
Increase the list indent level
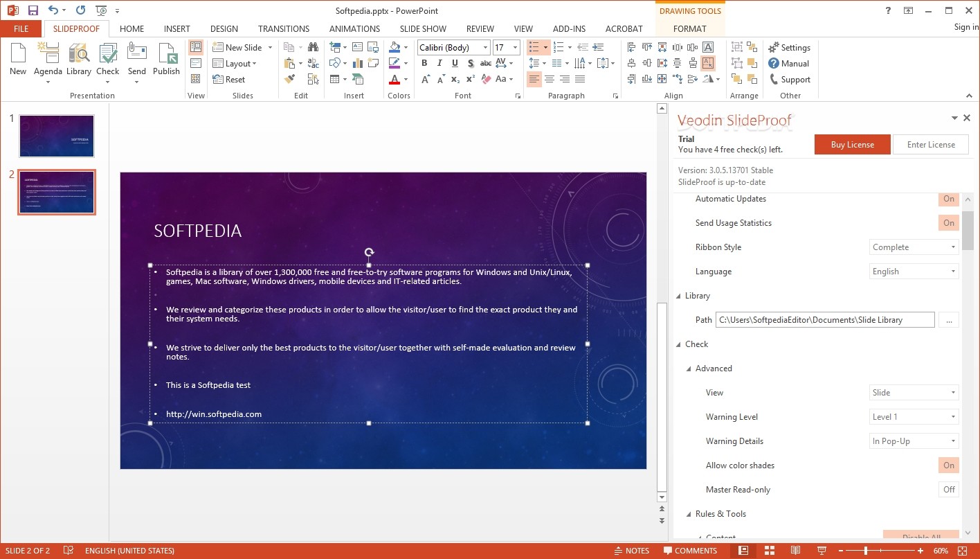(599, 47)
